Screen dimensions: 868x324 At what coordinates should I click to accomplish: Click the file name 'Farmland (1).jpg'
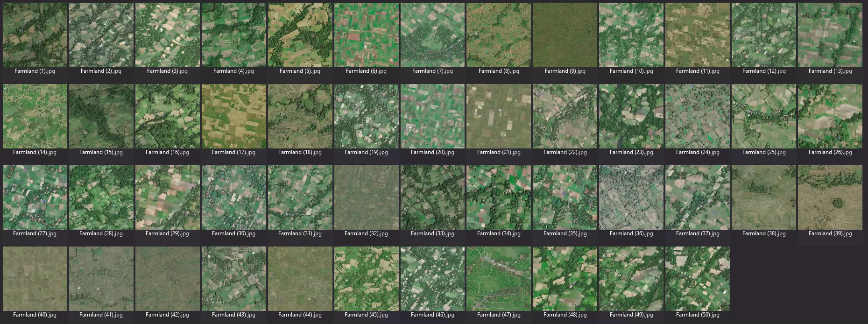pyautogui.click(x=35, y=71)
